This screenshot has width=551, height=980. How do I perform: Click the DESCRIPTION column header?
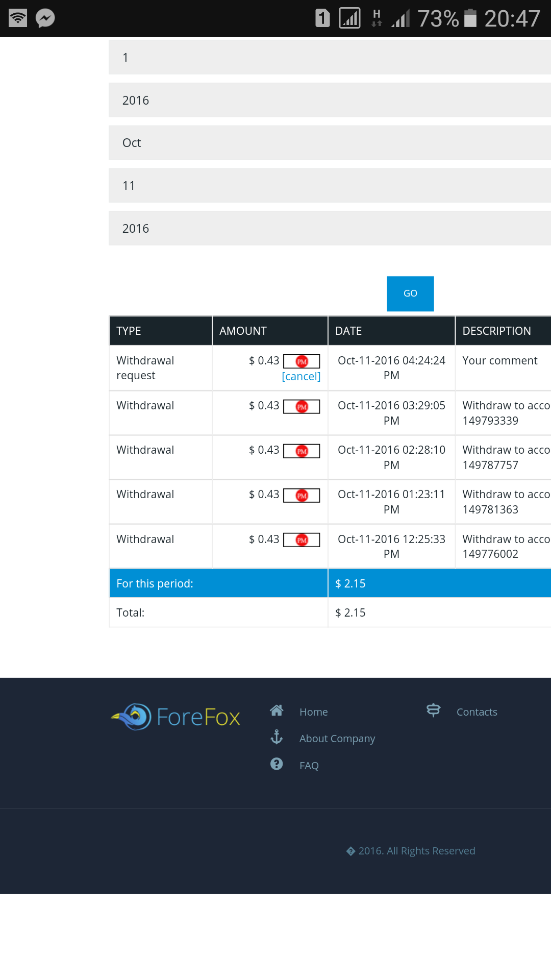coord(503,331)
